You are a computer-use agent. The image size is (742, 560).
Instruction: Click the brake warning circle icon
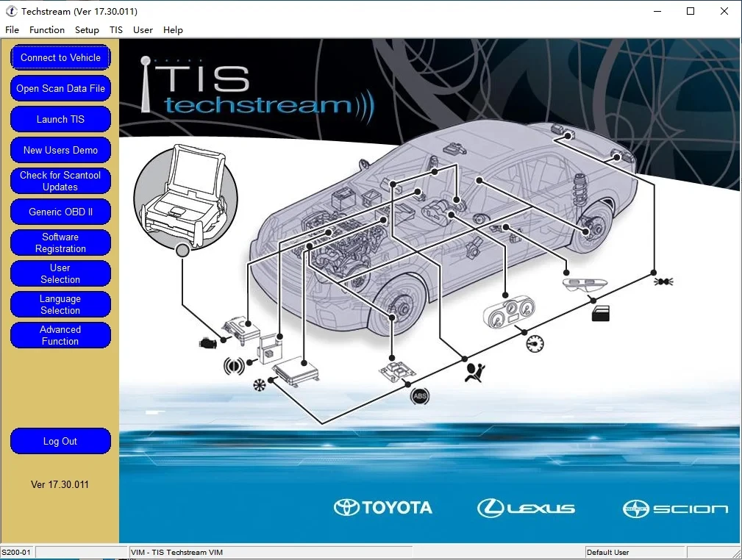pos(234,365)
